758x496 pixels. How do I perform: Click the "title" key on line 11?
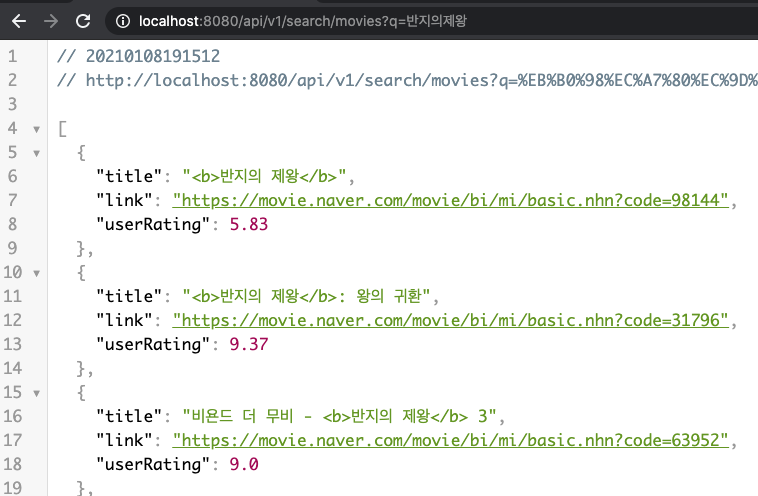point(129,296)
